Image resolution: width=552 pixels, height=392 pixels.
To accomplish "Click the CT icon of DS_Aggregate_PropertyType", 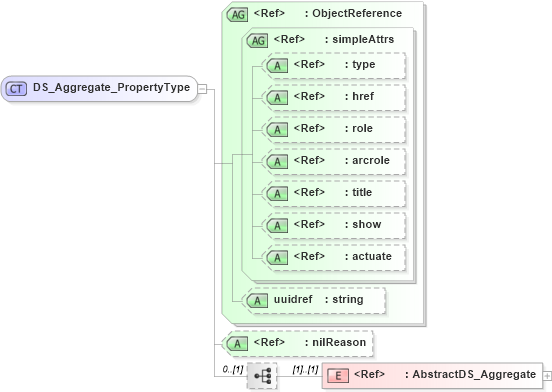I will 17,89.
